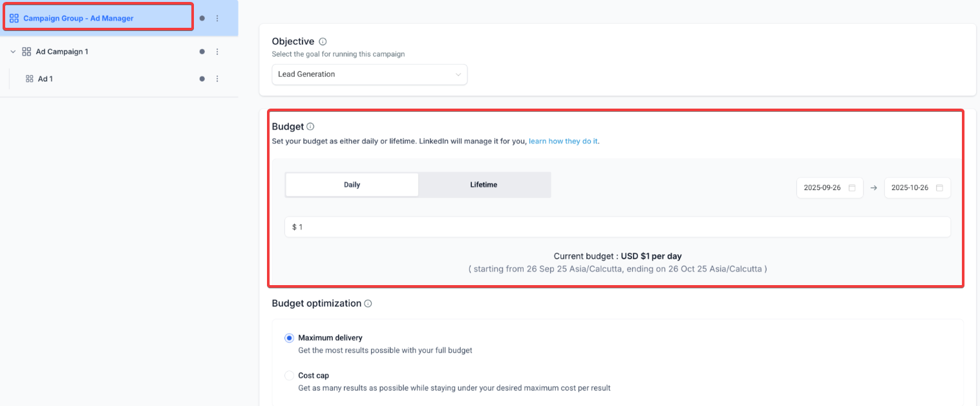This screenshot has width=980, height=406.
Task: Open the Lead Generation objective dropdown
Action: point(369,74)
